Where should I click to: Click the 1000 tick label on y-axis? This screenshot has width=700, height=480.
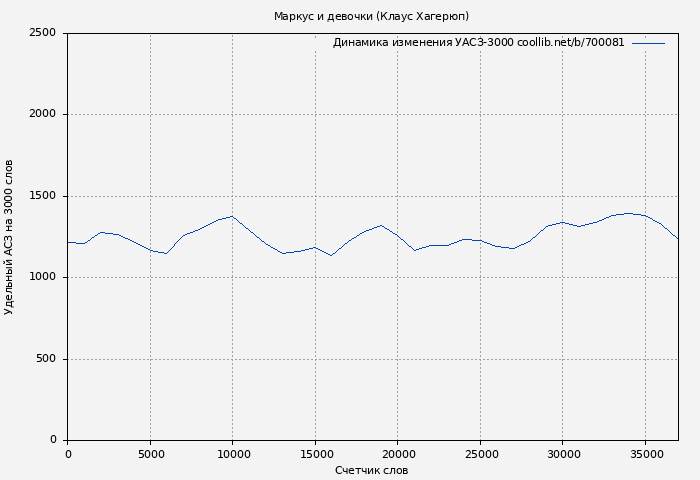pos(42,278)
